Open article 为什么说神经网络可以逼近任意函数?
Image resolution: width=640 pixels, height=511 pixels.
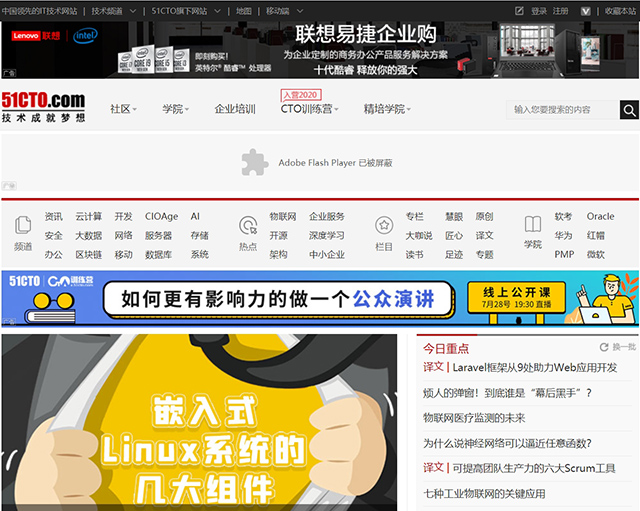[x=507, y=443]
